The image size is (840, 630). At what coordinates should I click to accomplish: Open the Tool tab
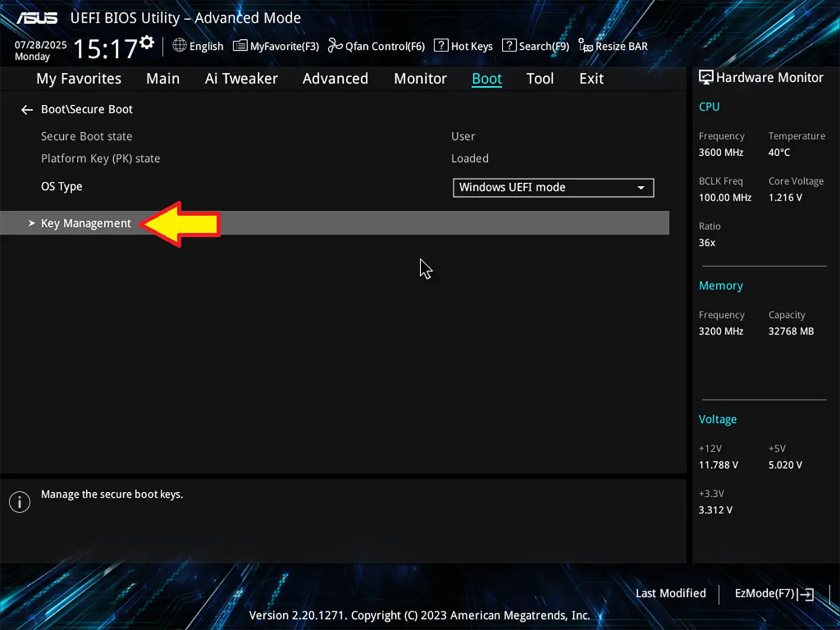tap(540, 79)
